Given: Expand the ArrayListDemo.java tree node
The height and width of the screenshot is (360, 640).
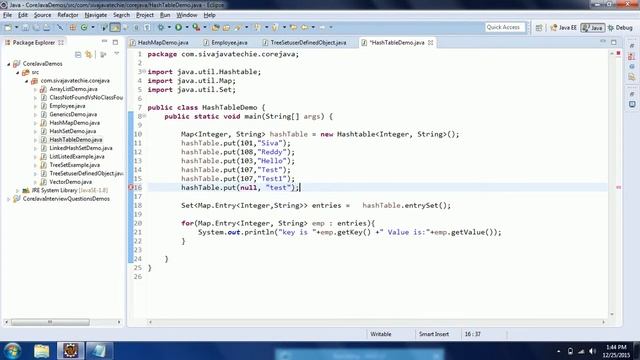Looking at the screenshot, I should (36, 89).
